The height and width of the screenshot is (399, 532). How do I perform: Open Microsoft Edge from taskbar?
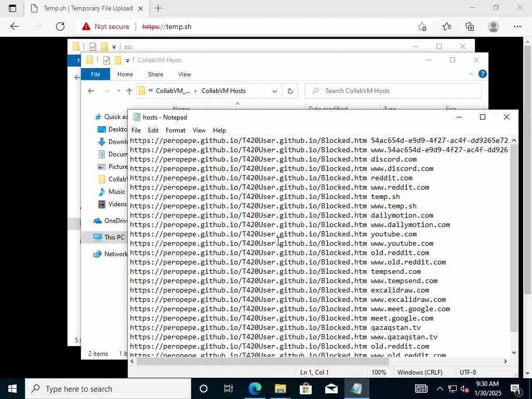click(x=255, y=389)
